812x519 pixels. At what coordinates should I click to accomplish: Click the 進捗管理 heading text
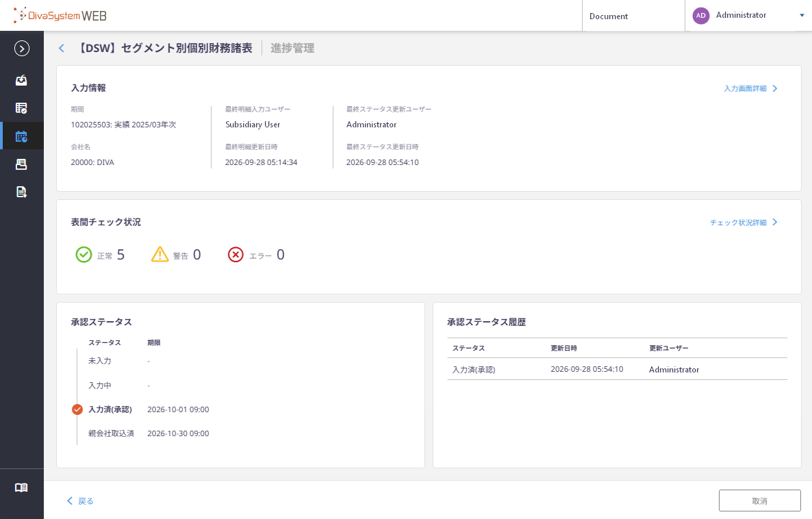292,48
